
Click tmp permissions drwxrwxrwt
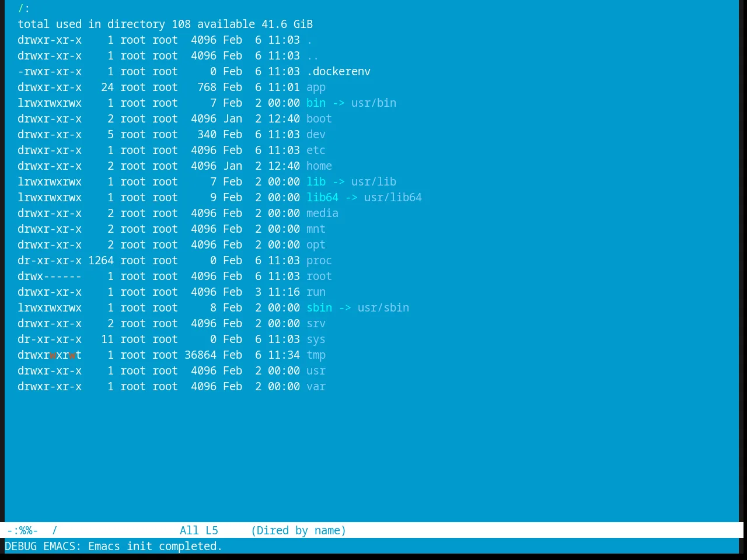50,355
